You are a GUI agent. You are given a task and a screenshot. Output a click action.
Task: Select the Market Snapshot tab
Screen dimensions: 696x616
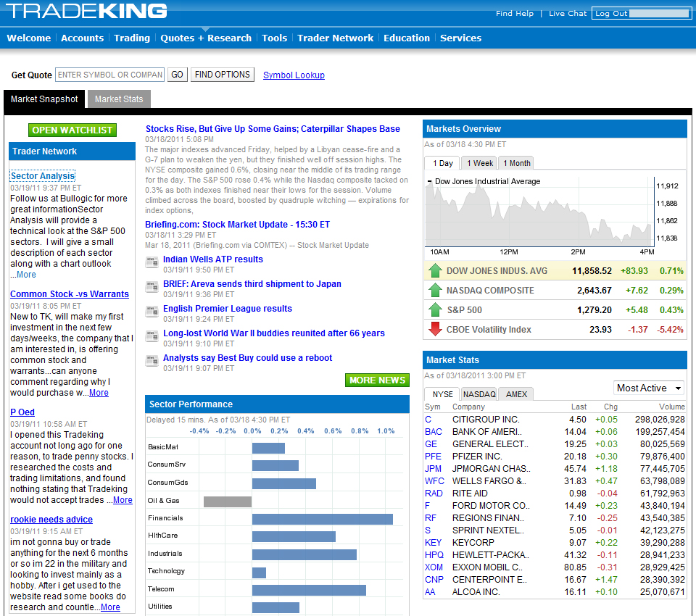coord(44,99)
